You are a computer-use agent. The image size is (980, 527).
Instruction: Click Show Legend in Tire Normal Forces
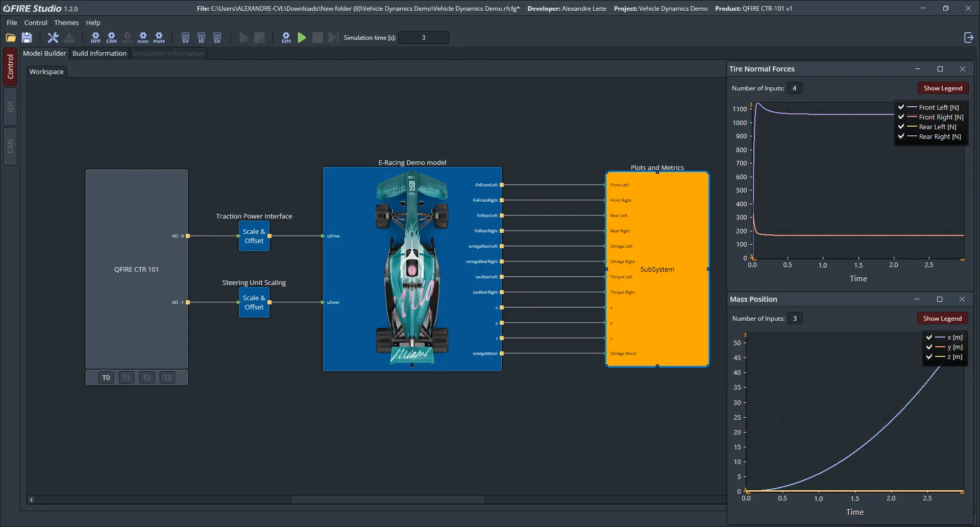tap(943, 88)
